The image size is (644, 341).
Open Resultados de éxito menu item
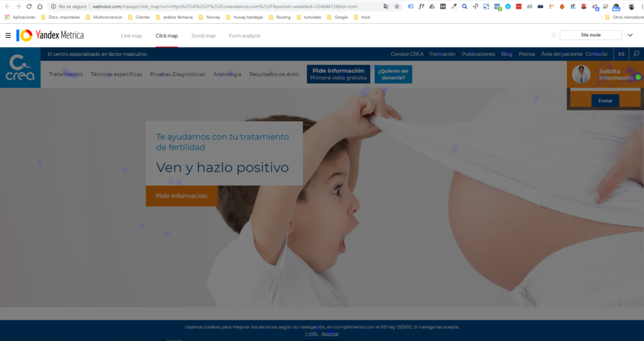(x=274, y=74)
